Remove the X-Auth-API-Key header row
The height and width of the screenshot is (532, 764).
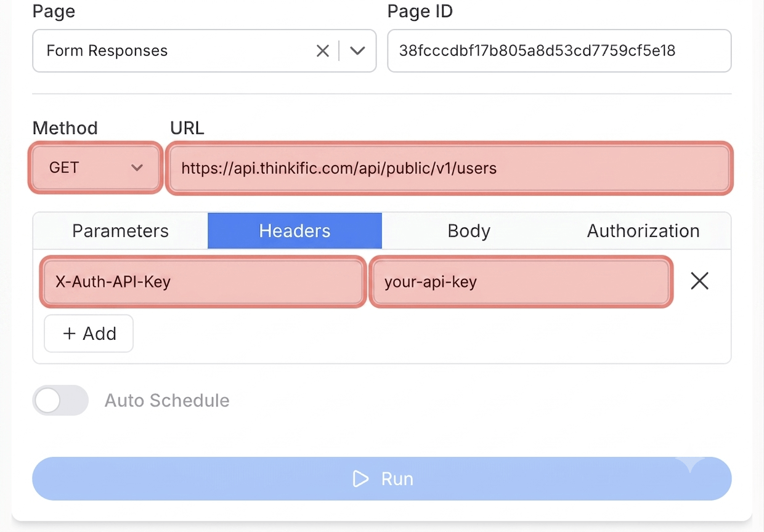click(x=699, y=281)
